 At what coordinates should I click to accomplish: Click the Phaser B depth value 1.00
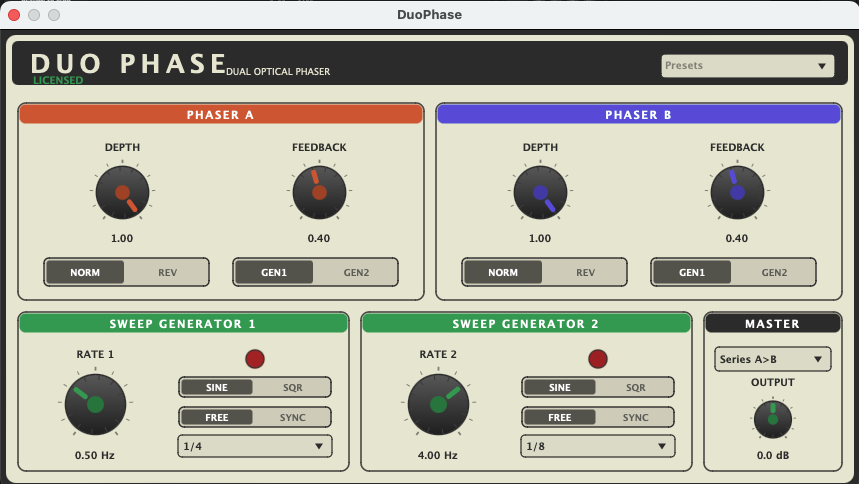tap(540, 238)
